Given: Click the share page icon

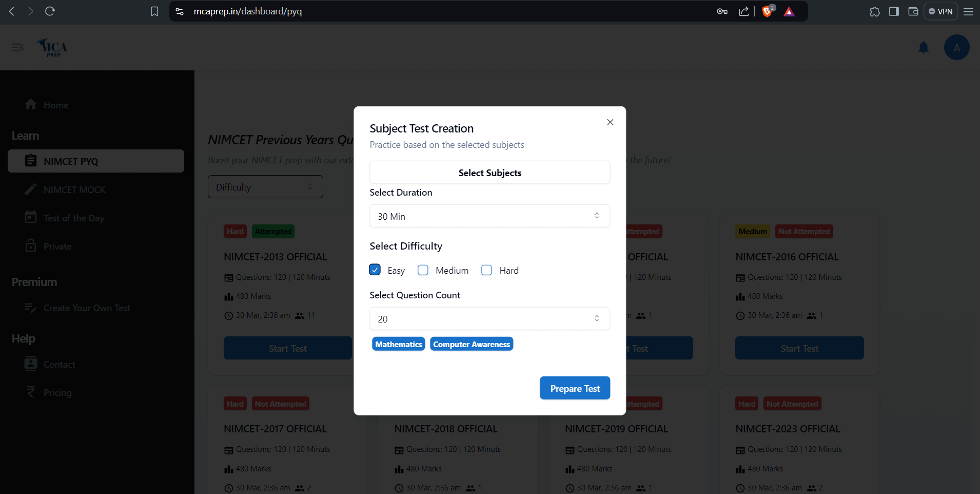Looking at the screenshot, I should tap(743, 11).
